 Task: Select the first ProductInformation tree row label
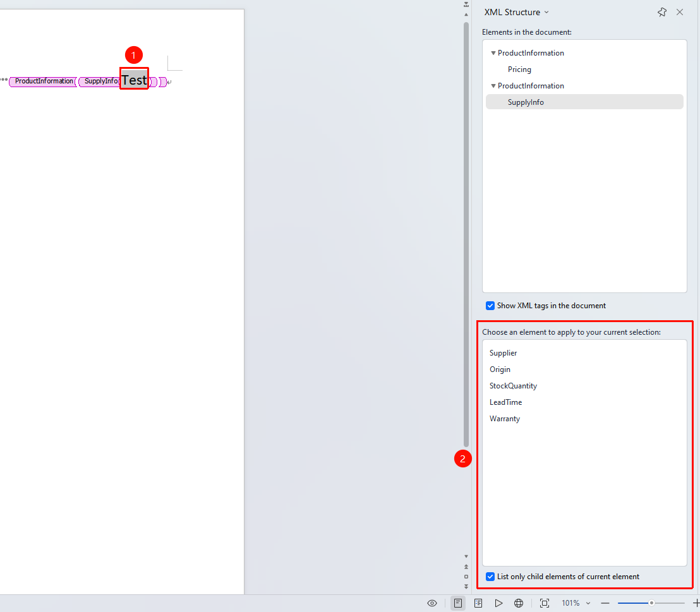[x=531, y=52]
